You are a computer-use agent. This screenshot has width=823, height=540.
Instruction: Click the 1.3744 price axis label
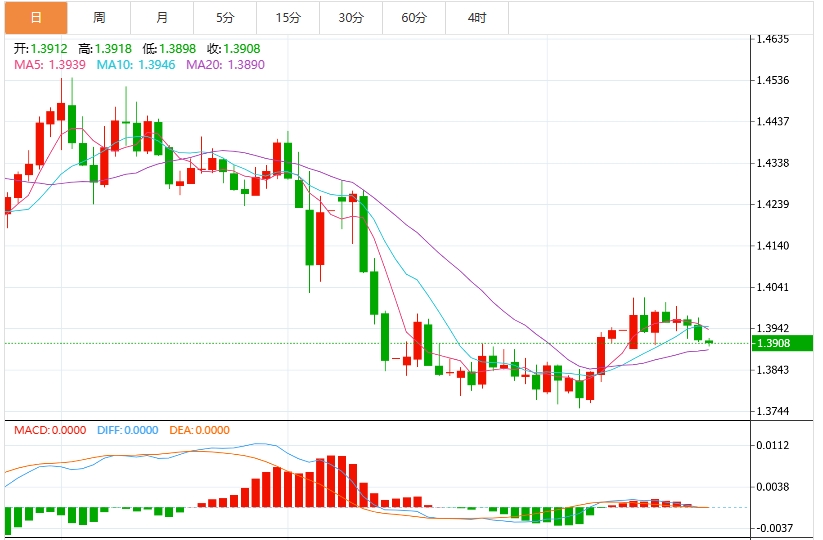[x=773, y=411]
